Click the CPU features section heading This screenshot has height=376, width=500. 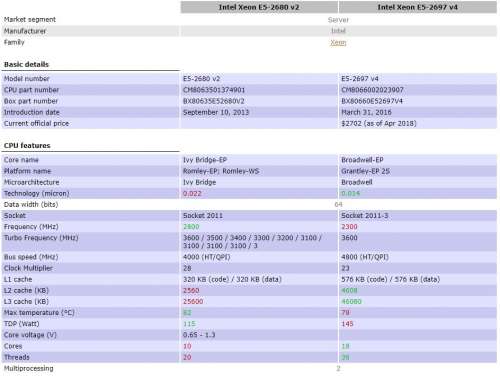(27, 146)
